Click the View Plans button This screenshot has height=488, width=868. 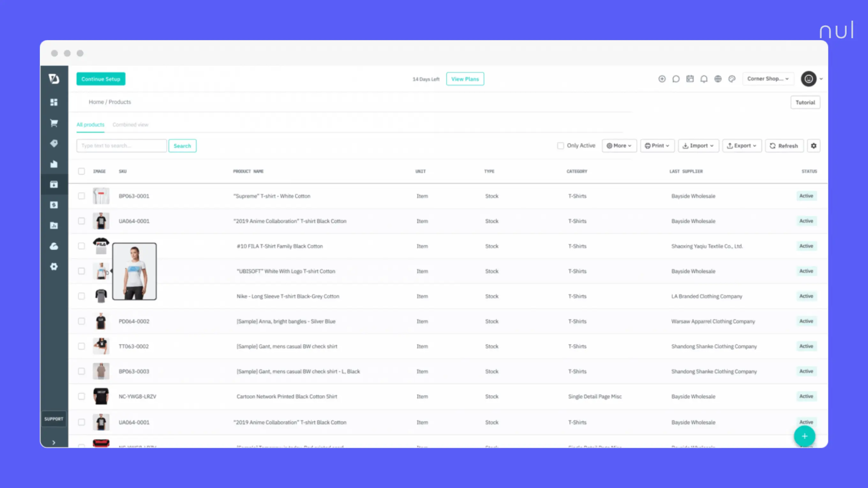pyautogui.click(x=465, y=79)
